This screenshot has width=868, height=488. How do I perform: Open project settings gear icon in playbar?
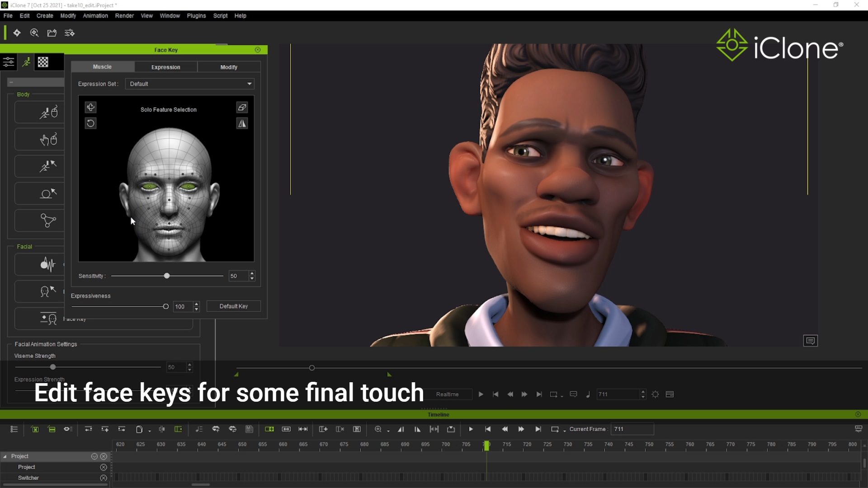[655, 394]
